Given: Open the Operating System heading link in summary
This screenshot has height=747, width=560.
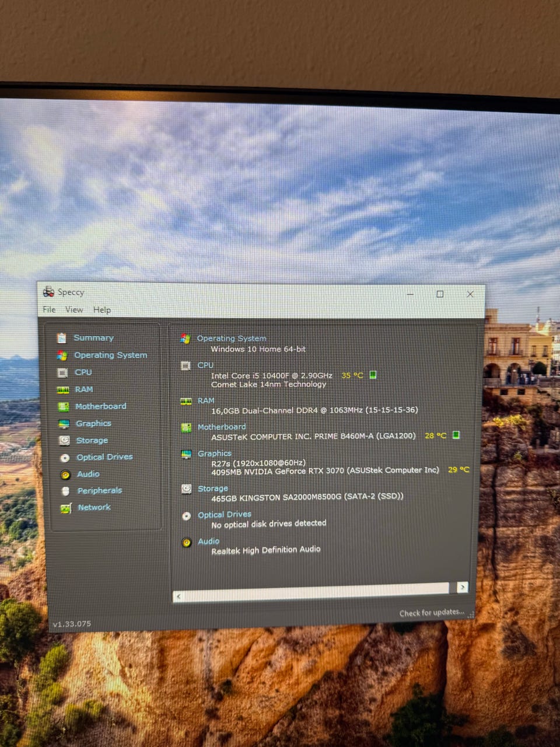Looking at the screenshot, I should point(232,338).
